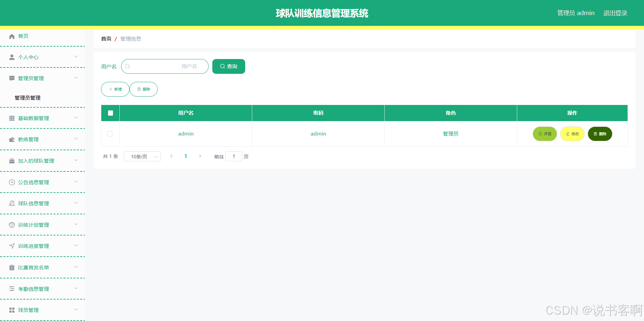The width and height of the screenshot is (644, 321).
Task: Click the clock icon beside 公告信息管理
Action: tap(12, 182)
